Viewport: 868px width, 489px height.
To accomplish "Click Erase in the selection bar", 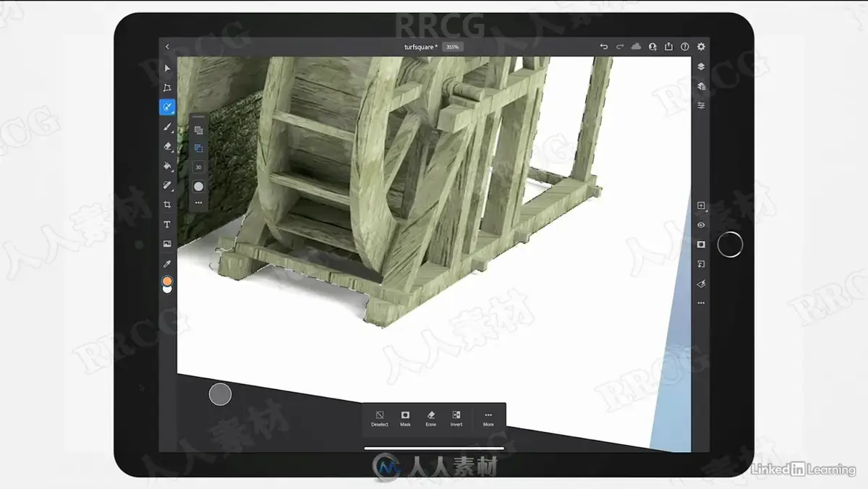I will (x=430, y=419).
